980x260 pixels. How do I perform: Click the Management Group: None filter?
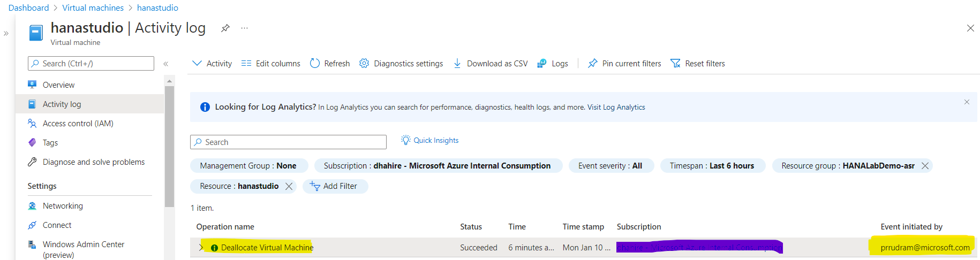pyautogui.click(x=248, y=166)
